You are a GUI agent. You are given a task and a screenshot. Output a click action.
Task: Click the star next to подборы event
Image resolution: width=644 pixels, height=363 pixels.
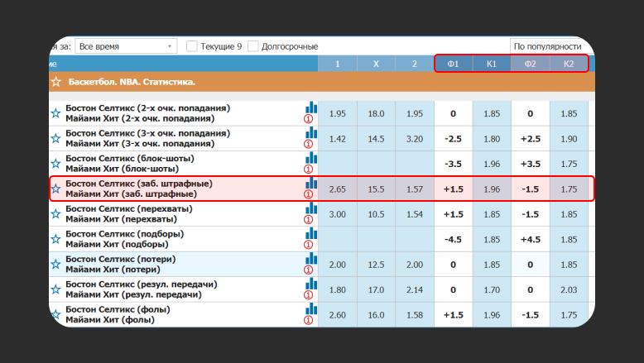tap(55, 239)
